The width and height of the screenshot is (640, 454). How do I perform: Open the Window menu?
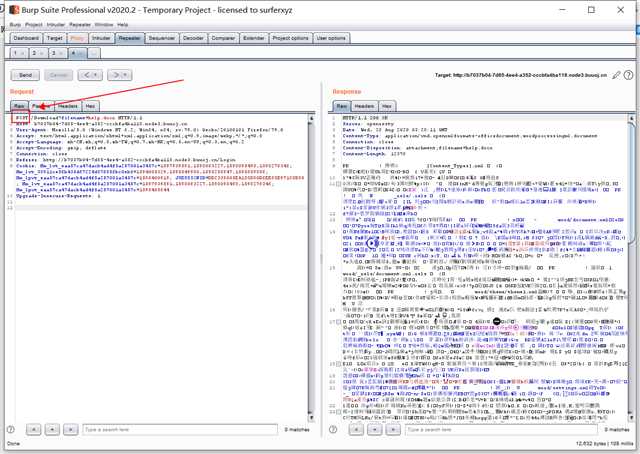tap(104, 24)
